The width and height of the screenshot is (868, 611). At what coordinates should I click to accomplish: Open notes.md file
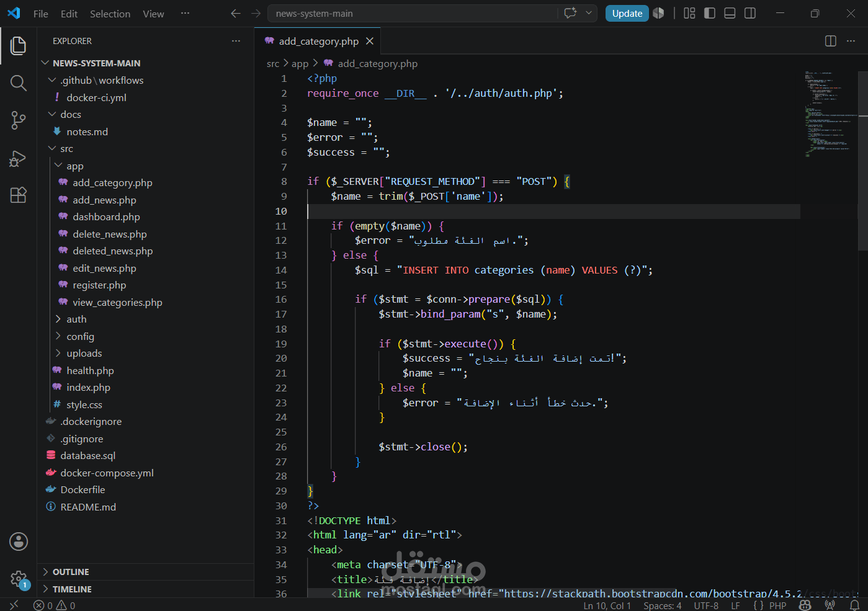(87, 132)
